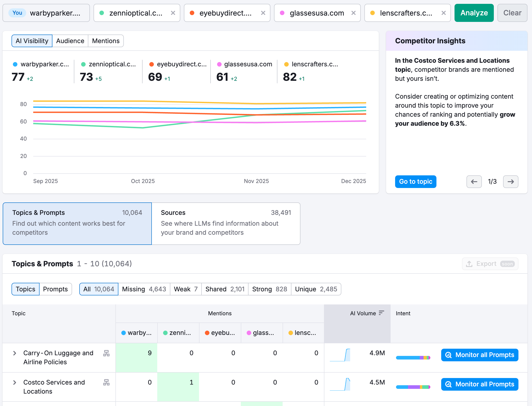
Task: Click the Analyze button
Action: (x=474, y=13)
